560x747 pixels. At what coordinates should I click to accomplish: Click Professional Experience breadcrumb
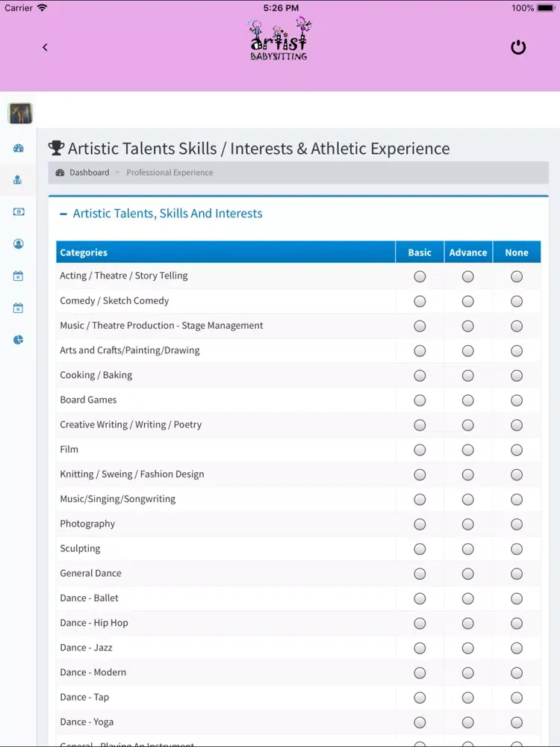click(169, 173)
